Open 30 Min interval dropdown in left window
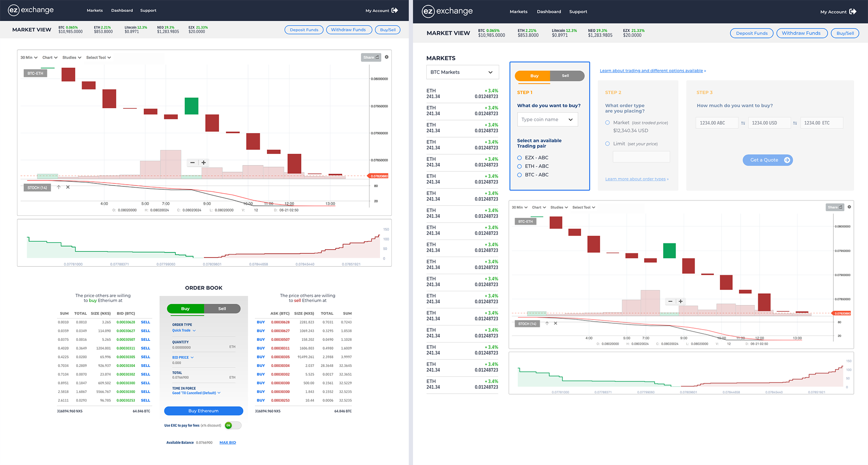Viewport: 868px width, 465px height. click(x=29, y=57)
